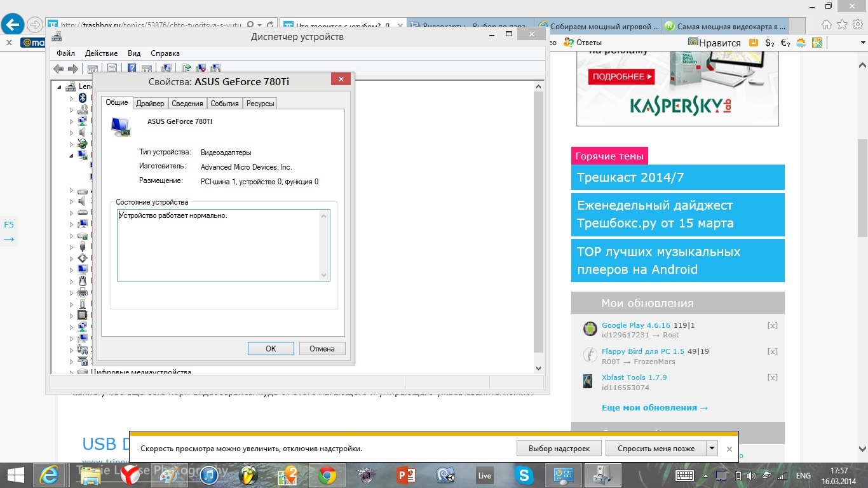
Task: Click the Forward arrow in Device Manager toolbar
Action: pos(72,69)
